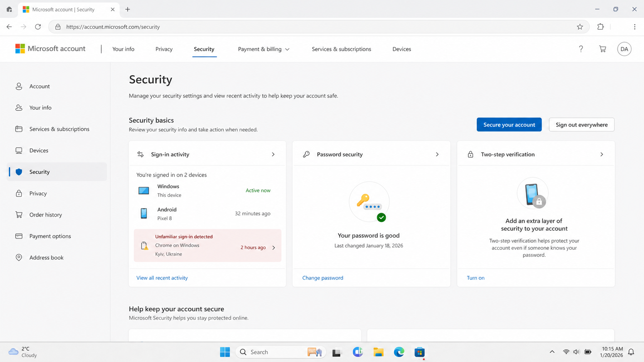
Task: Click the taskbar clock showing 10:15 AM
Action: [x=611, y=352]
